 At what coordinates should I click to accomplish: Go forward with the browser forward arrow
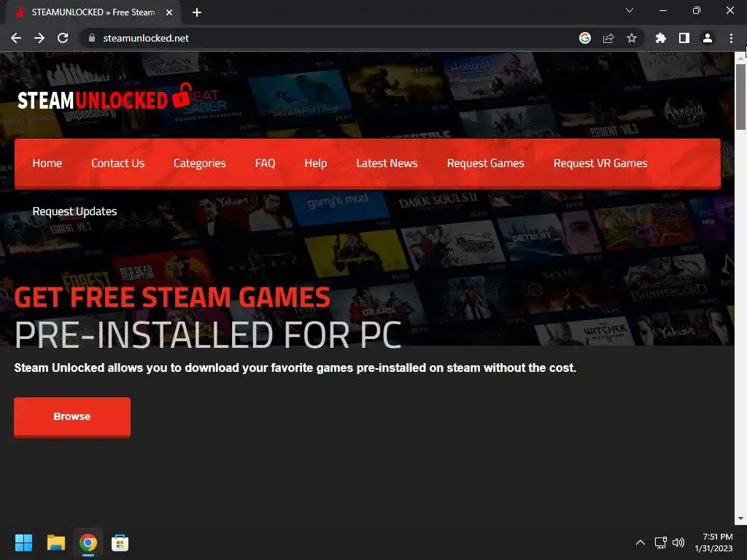point(39,38)
